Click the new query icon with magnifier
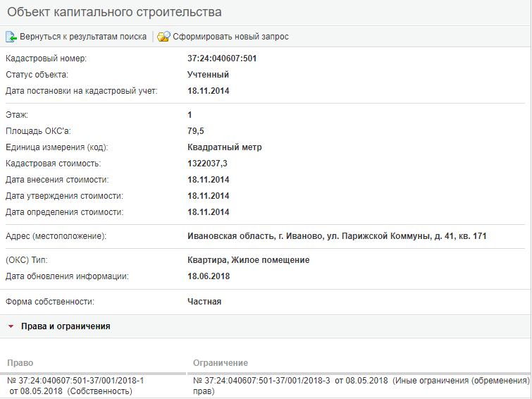This screenshot has width=532, height=399. 163,37
